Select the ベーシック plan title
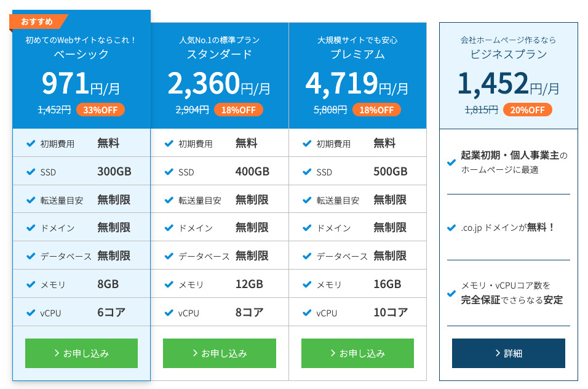The height and width of the screenshot is (389, 588). tap(81, 54)
